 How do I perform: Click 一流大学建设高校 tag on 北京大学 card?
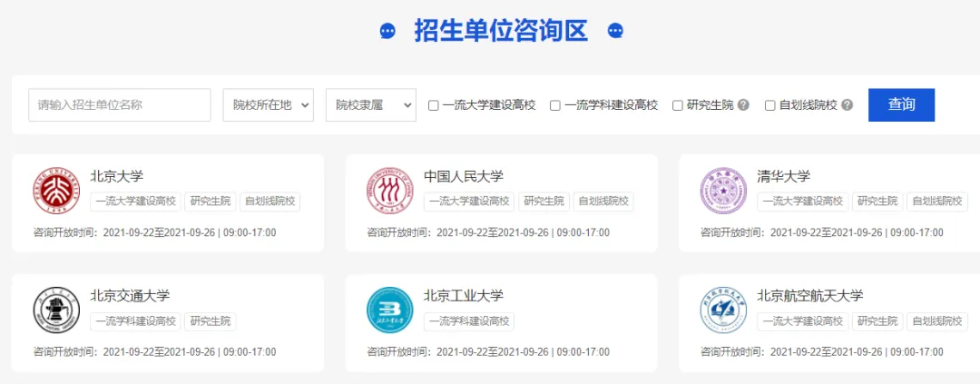point(135,202)
